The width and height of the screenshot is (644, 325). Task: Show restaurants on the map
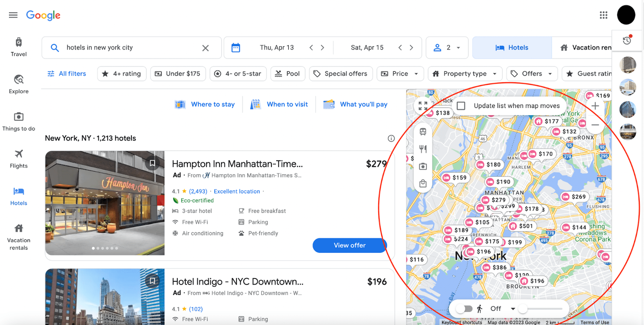[423, 149]
